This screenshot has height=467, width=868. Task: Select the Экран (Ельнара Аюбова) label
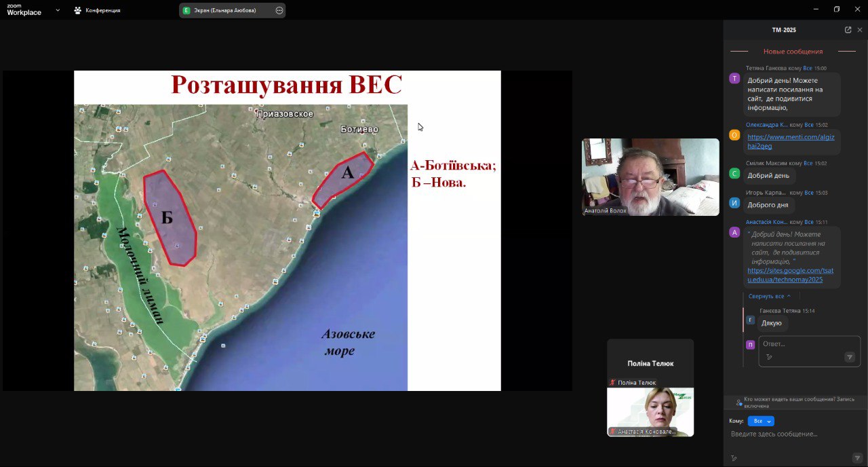tap(225, 10)
